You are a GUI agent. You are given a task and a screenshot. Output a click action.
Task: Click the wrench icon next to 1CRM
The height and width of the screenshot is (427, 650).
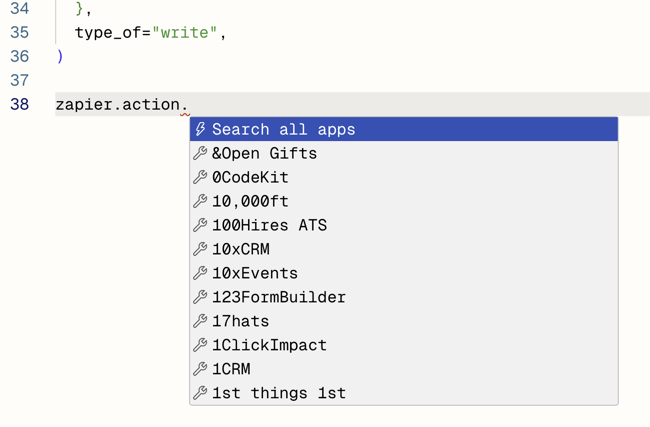[x=200, y=369]
